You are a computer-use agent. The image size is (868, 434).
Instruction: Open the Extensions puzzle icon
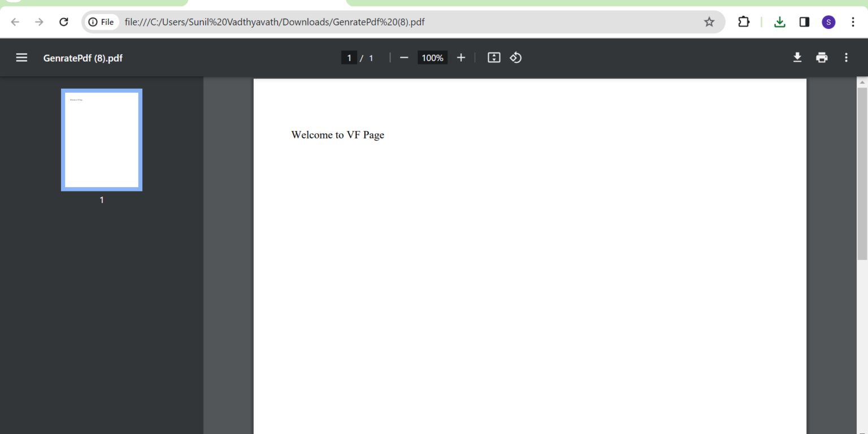[x=744, y=21]
